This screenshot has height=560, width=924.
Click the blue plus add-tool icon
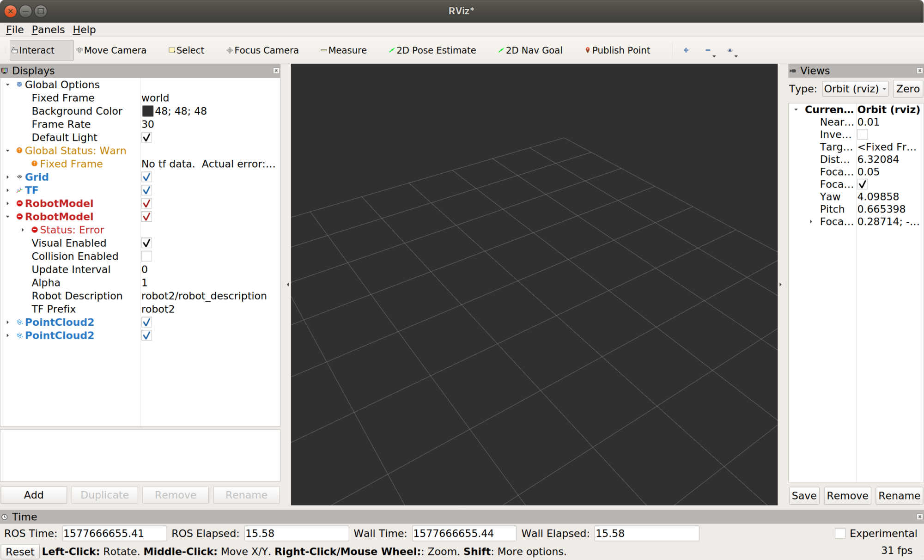tap(686, 50)
